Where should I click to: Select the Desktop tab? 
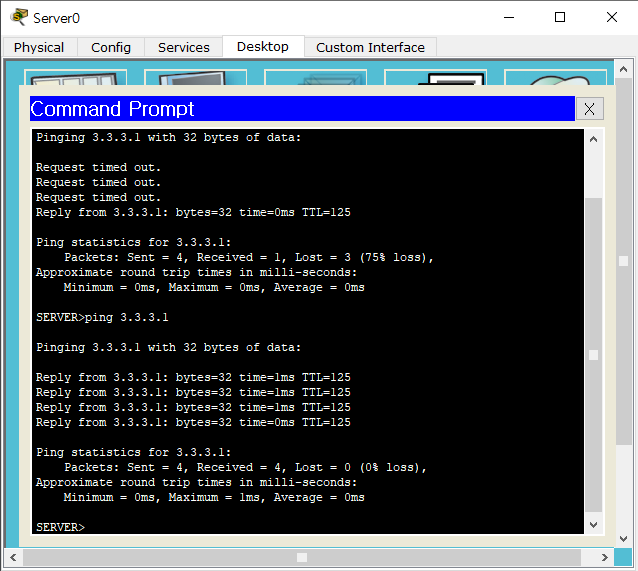[x=263, y=46]
